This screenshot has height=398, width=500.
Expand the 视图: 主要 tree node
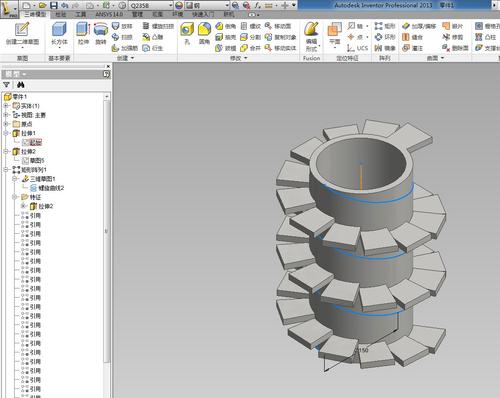(6, 115)
